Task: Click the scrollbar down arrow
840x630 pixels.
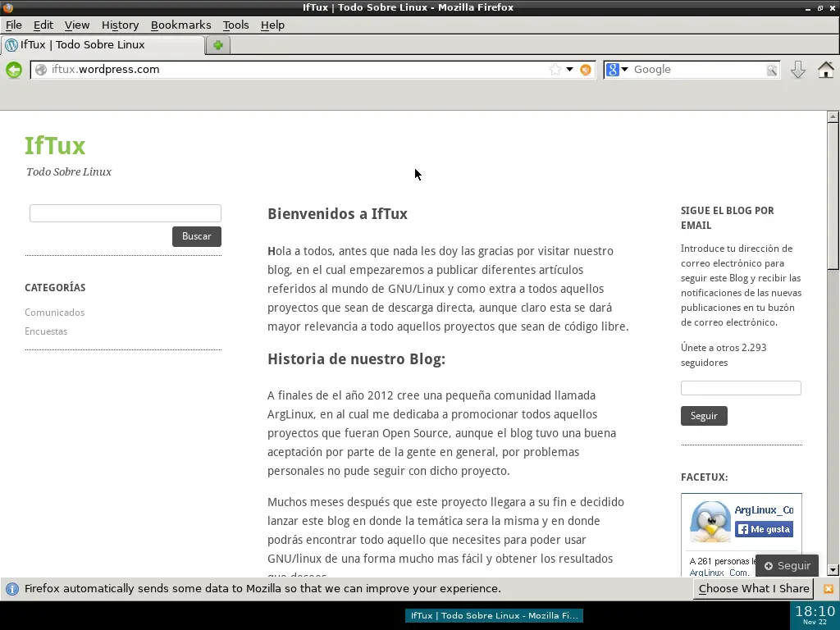Action: [833, 570]
